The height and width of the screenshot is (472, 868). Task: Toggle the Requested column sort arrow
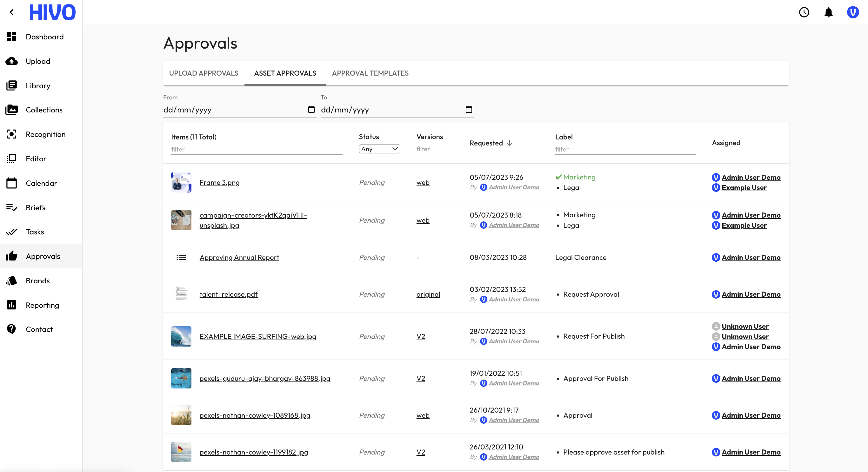(x=510, y=143)
